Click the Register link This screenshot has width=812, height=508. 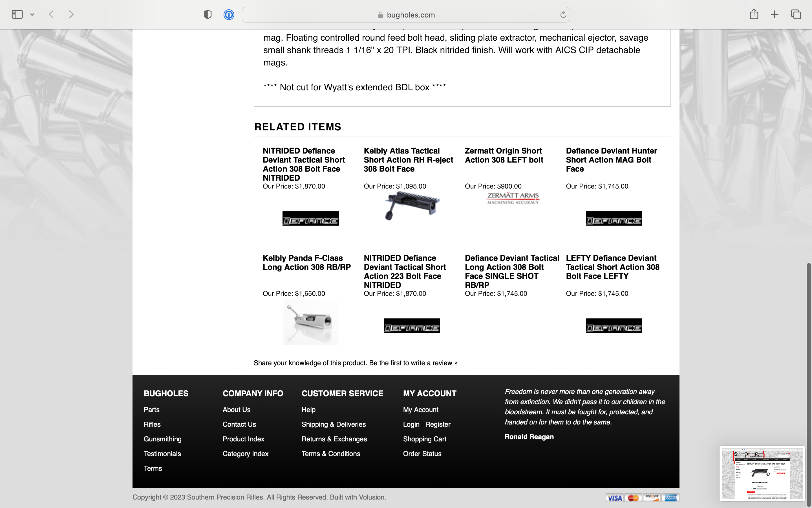click(x=438, y=424)
